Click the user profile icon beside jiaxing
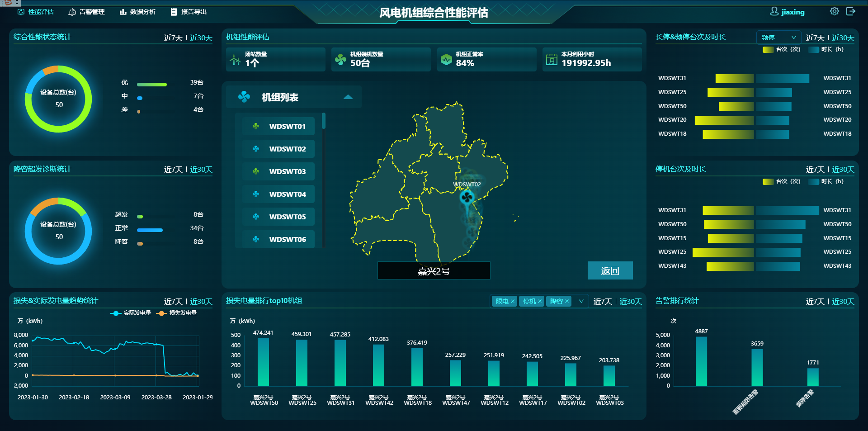 click(x=774, y=11)
